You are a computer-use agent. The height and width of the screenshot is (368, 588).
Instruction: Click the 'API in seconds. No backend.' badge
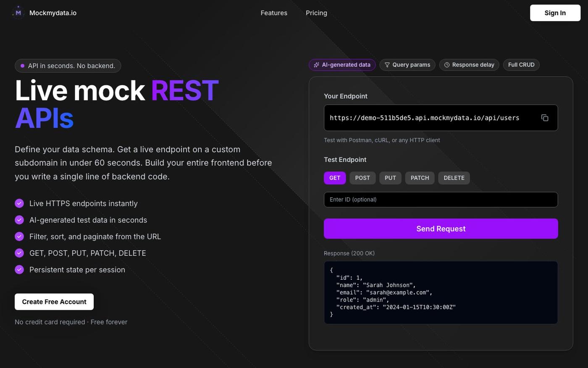click(x=68, y=66)
